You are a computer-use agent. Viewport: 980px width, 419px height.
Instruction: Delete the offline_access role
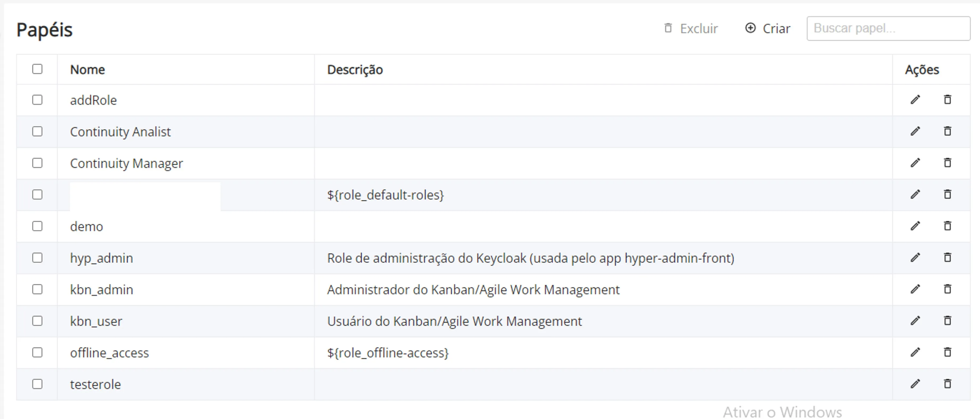(948, 352)
